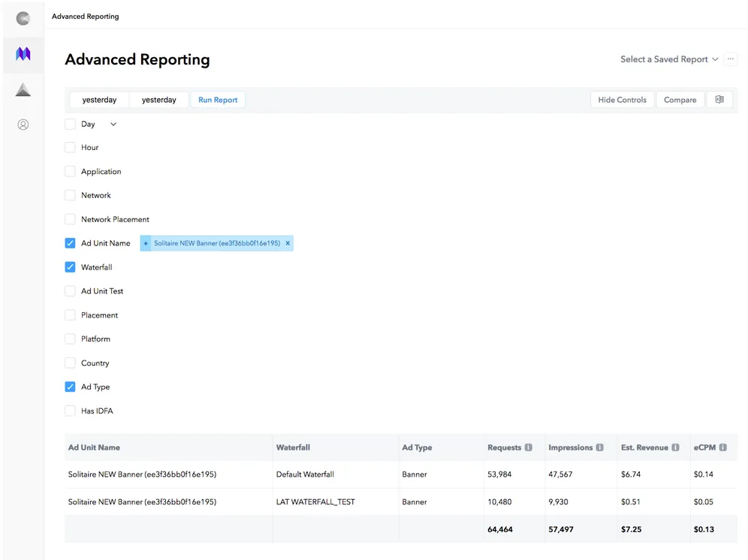Click Default Waterfall table cell
748x560 pixels.
[306, 474]
